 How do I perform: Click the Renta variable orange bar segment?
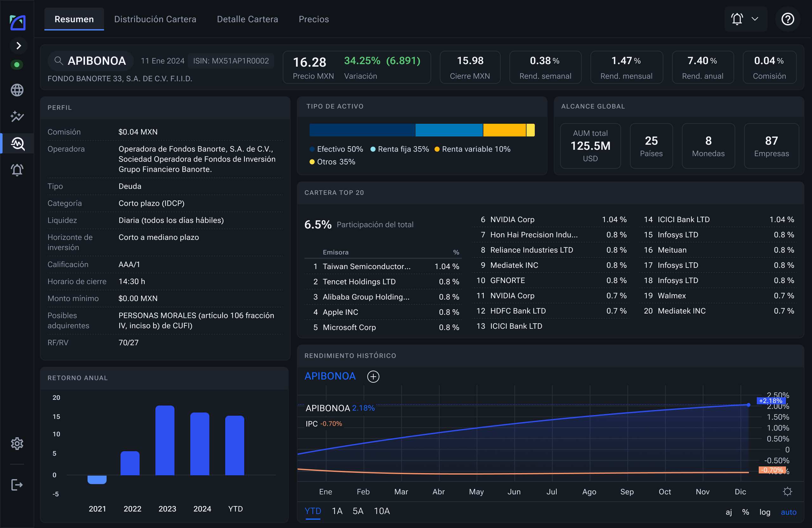click(x=504, y=130)
